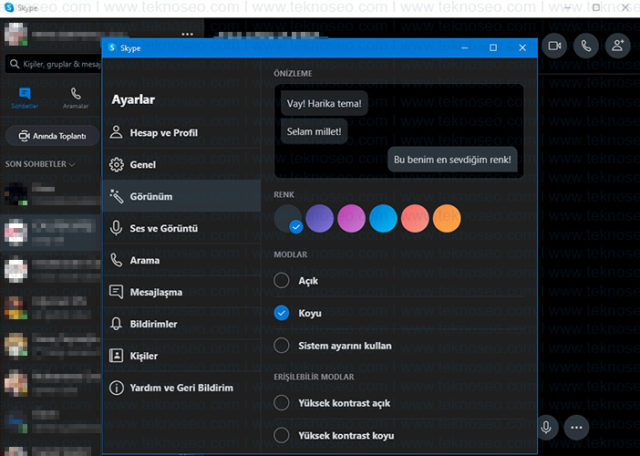Select the Koyu mode radio button

[282, 313]
